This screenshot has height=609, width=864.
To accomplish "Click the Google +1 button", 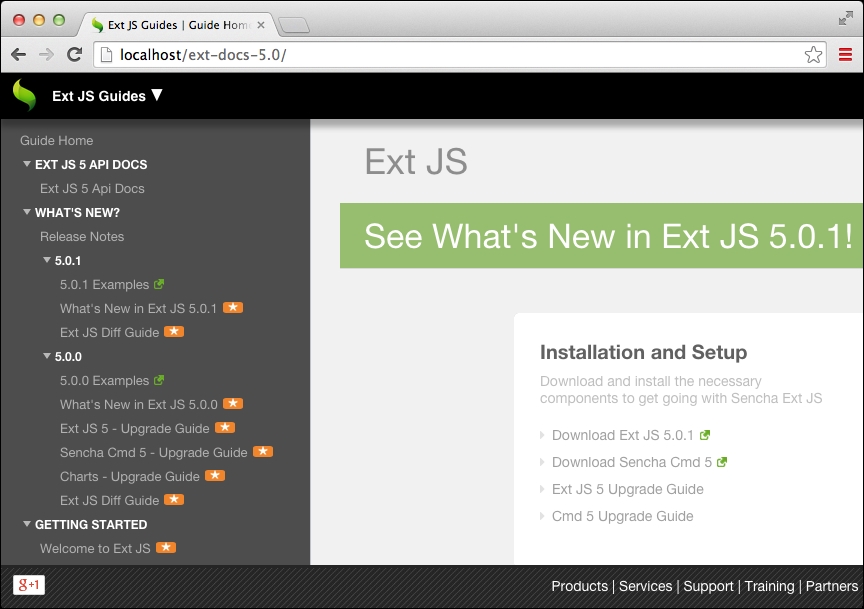I will [29, 585].
